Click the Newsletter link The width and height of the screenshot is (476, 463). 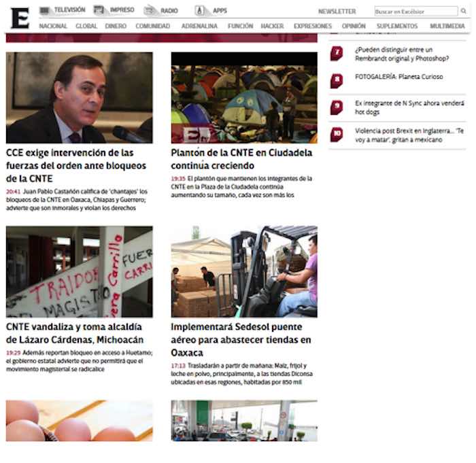point(337,12)
